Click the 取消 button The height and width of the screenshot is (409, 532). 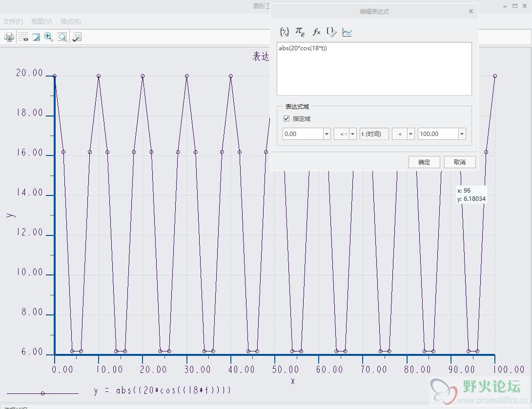(x=459, y=162)
